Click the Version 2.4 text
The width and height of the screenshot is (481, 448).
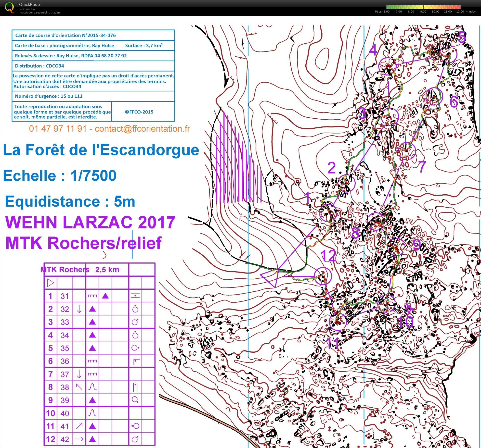click(x=27, y=9)
